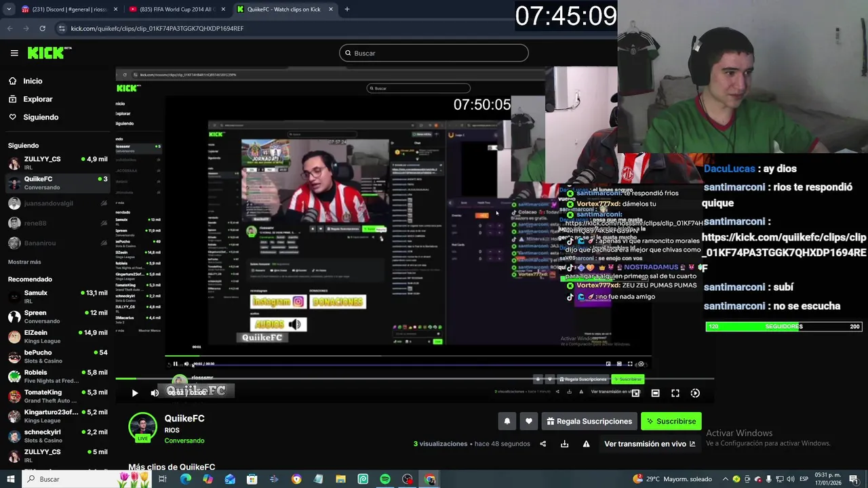Click santimarconi's Kick clip link in chat
Viewport: 868px width, 488px height.
click(x=784, y=245)
